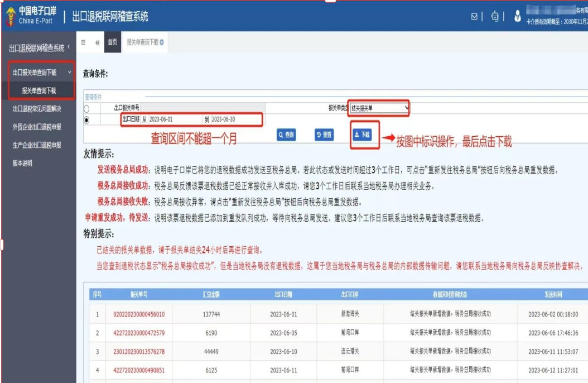Click the 出口口岸 column header
588x383 pixels.
tap(349, 294)
